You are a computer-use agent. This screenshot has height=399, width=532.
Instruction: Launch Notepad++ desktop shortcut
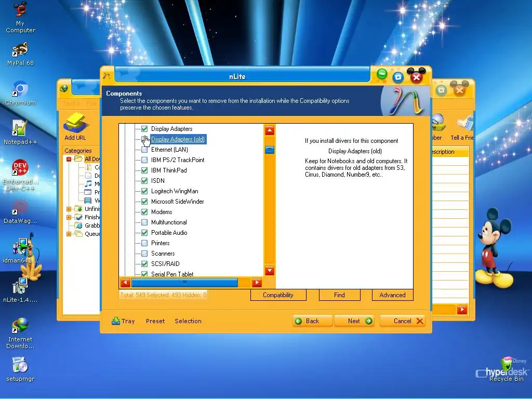pyautogui.click(x=20, y=132)
